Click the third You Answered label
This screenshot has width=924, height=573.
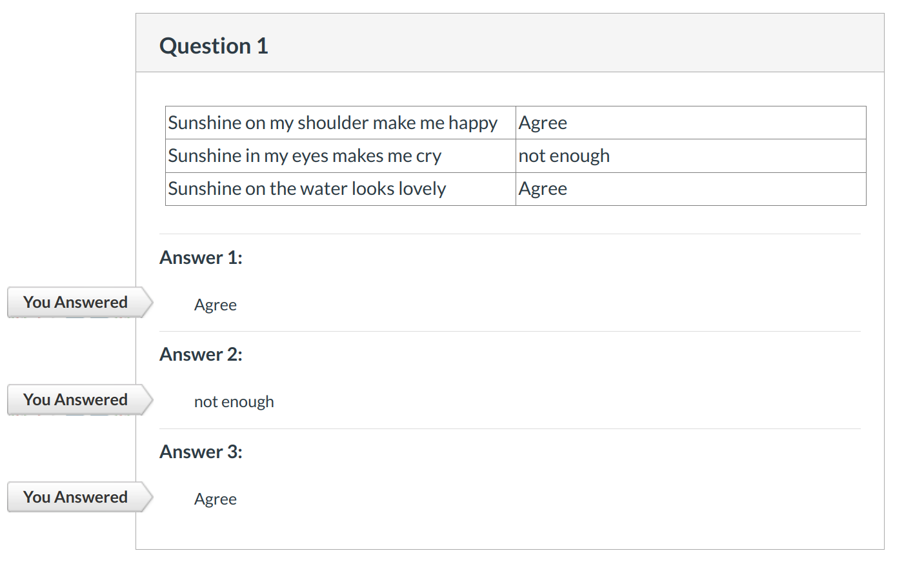[x=75, y=498]
